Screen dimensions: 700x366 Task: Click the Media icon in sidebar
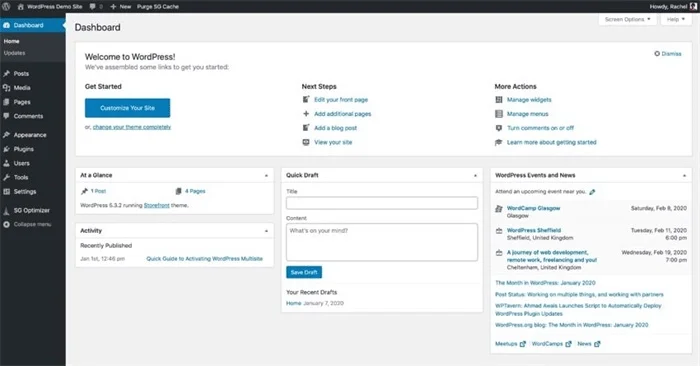(x=7, y=88)
